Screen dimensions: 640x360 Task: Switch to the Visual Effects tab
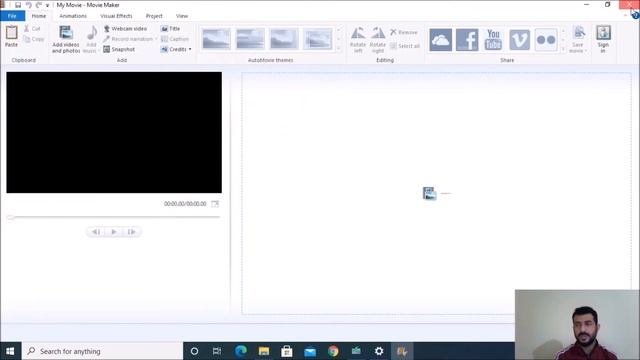[116, 16]
